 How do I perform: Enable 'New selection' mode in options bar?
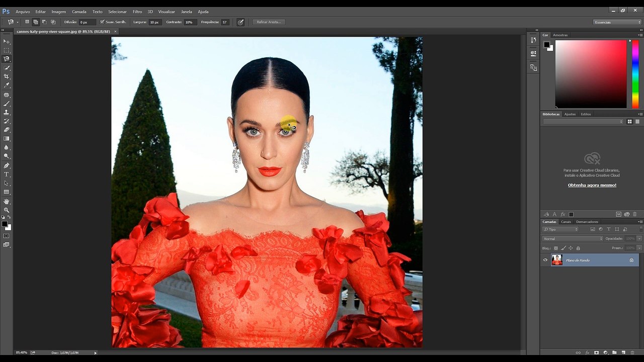pos(27,22)
